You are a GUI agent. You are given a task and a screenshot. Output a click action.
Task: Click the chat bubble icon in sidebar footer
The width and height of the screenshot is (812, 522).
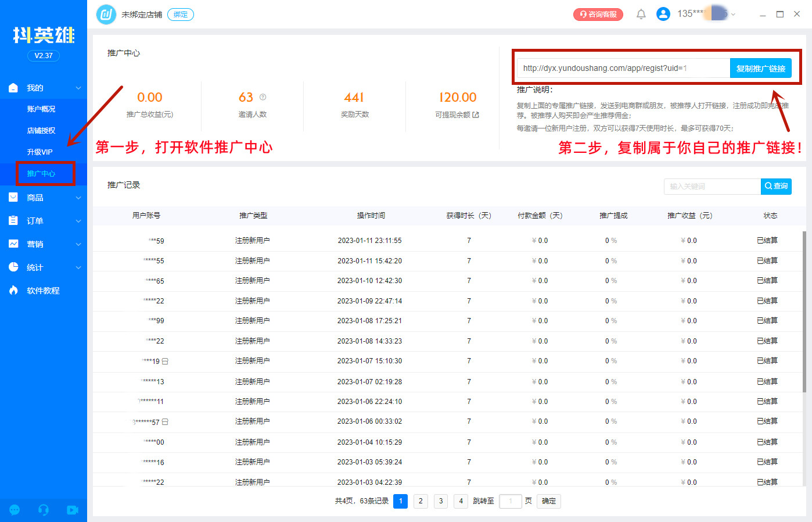pyautogui.click(x=15, y=510)
